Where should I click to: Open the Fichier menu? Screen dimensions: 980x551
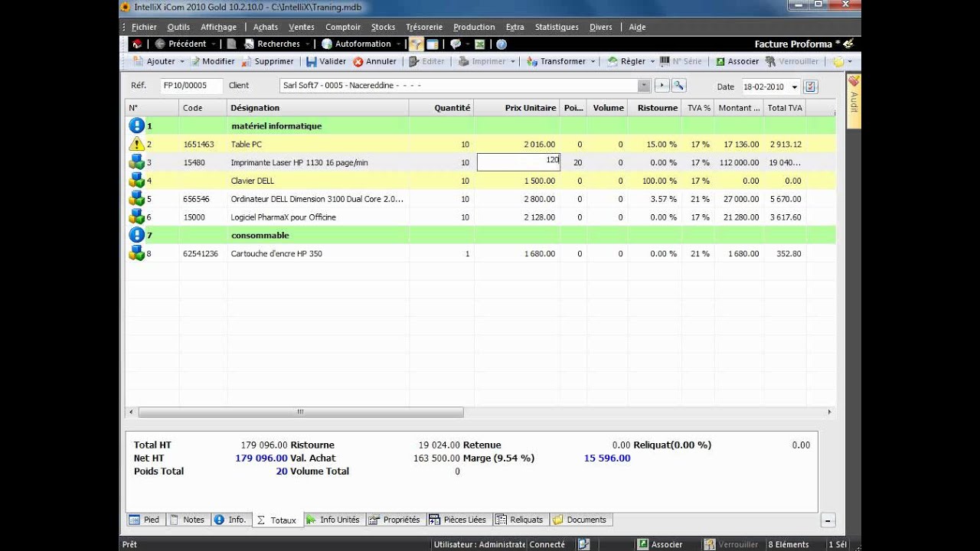pyautogui.click(x=144, y=27)
